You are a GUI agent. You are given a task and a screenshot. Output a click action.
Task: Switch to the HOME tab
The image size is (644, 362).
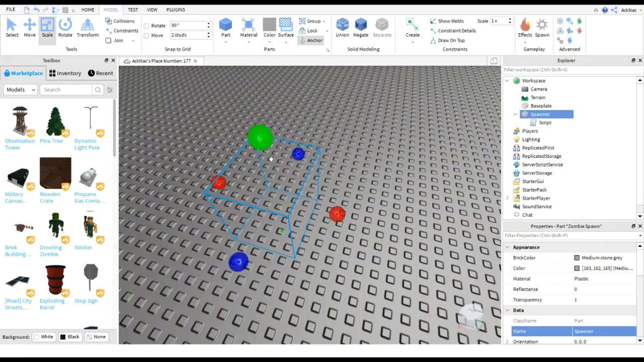click(88, 10)
